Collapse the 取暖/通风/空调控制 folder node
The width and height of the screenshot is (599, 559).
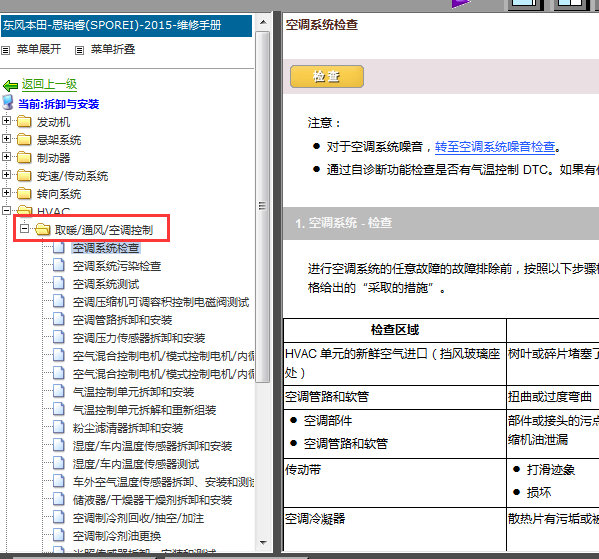(x=24, y=228)
